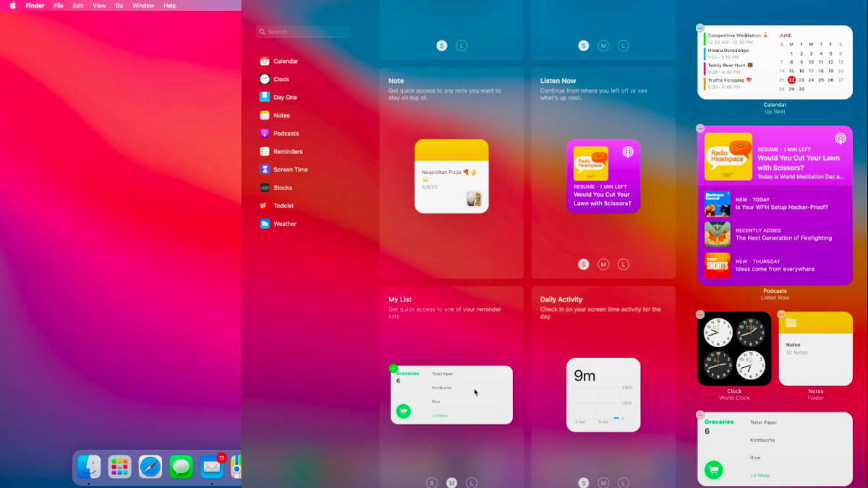Remove the Podcasts Listen Now widget

(699, 128)
